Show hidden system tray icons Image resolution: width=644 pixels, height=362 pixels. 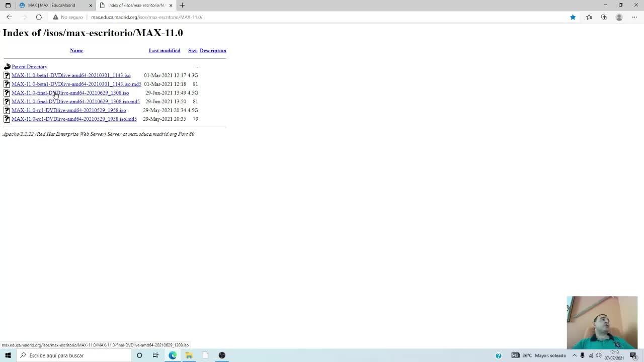pyautogui.click(x=574, y=355)
